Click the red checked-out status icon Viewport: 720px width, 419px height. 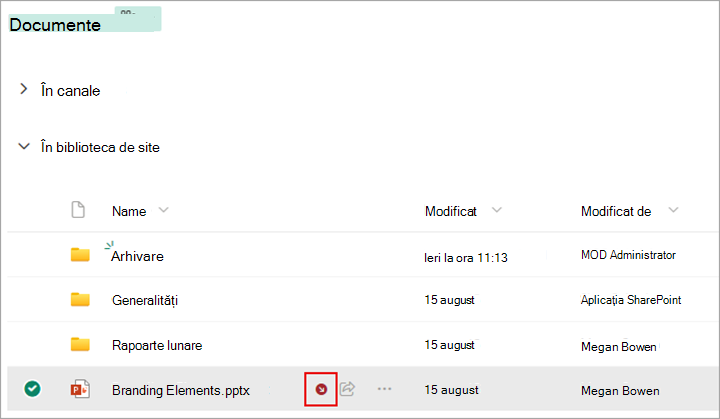(321, 390)
